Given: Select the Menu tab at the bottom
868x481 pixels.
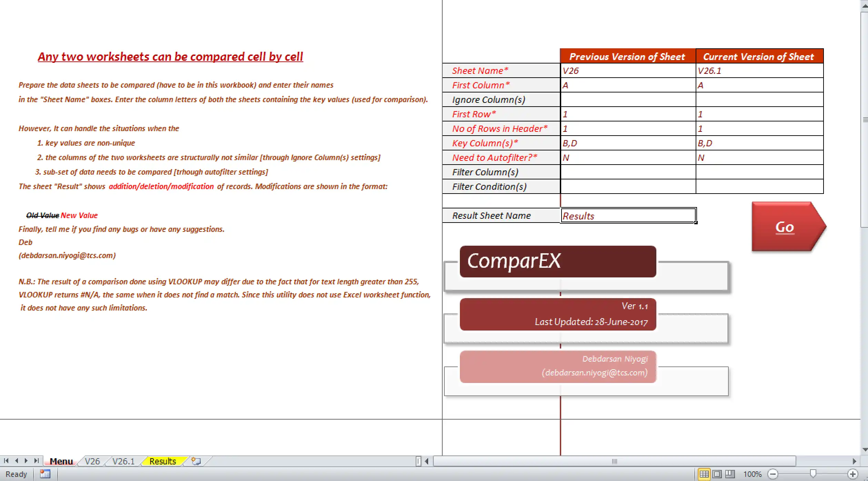Looking at the screenshot, I should click(61, 461).
